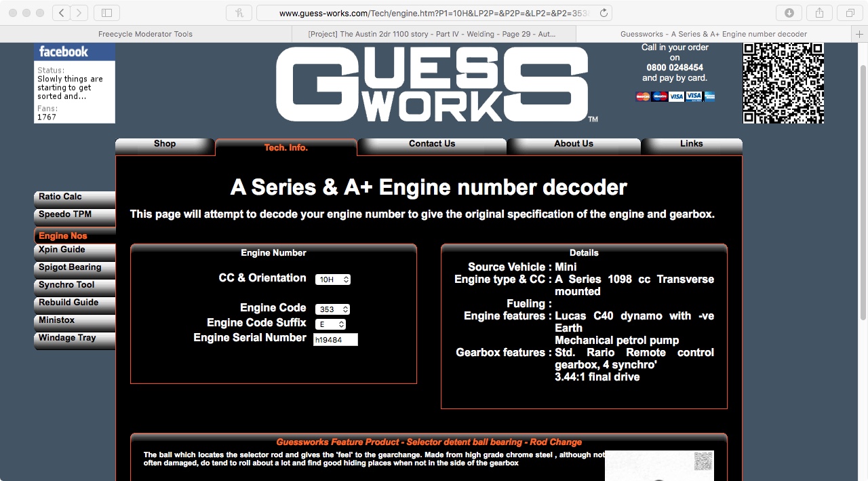
Task: Open the Engine Nos sidebar link
Action: point(75,235)
